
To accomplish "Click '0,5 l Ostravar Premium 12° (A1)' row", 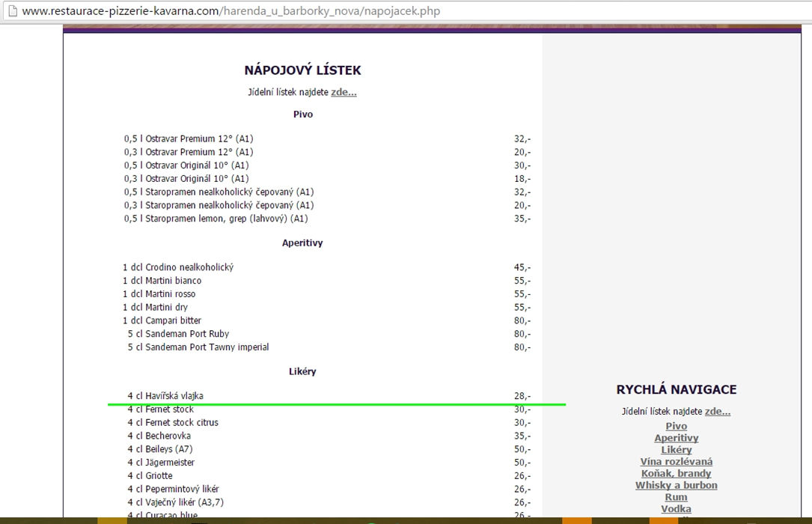I will click(327, 138).
